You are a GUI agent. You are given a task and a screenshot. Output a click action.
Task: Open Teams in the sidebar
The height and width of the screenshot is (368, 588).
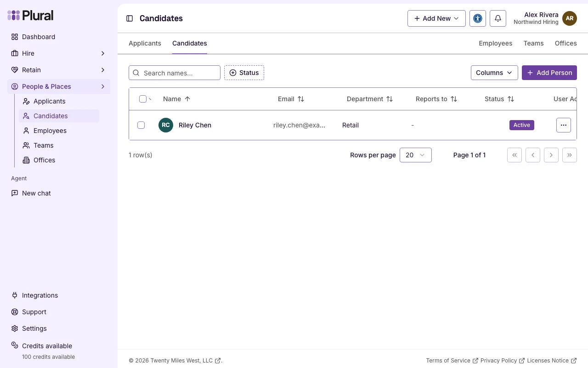tap(59, 145)
